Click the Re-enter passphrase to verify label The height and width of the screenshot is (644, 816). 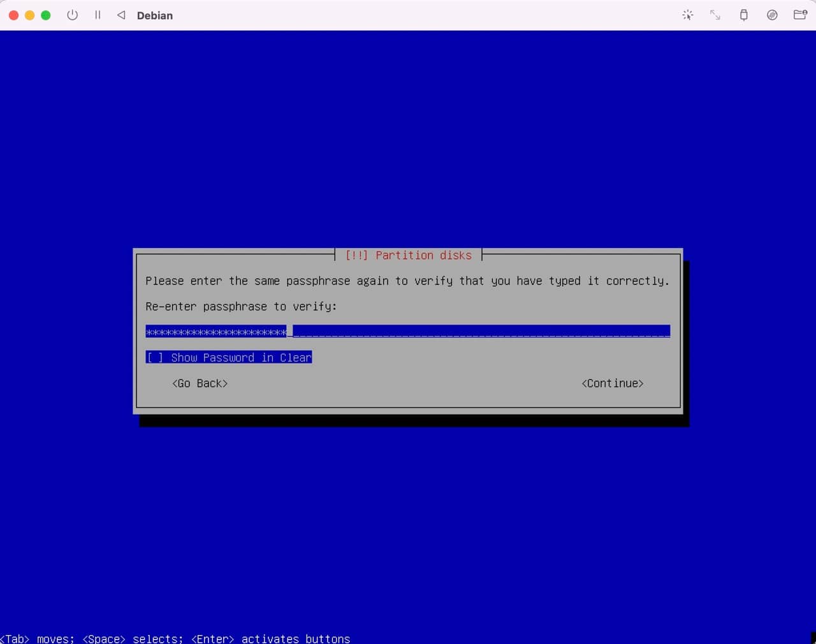click(241, 307)
